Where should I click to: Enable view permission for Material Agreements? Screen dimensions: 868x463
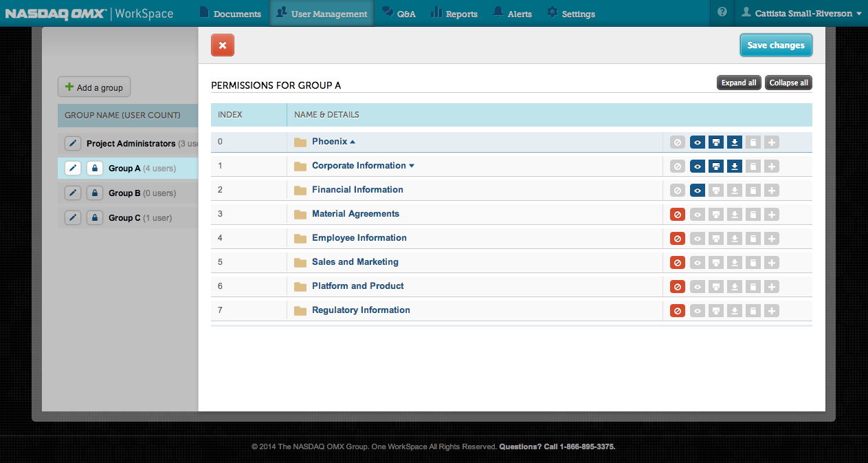(x=698, y=215)
